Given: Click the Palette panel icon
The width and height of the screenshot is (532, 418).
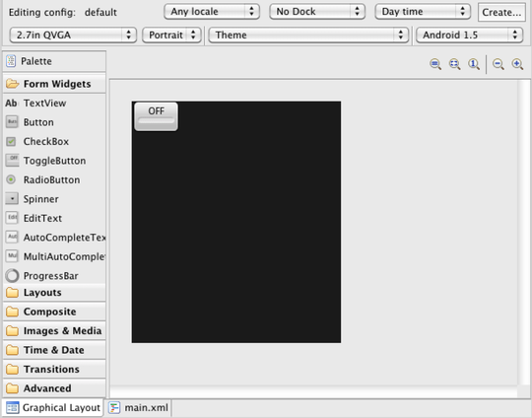Looking at the screenshot, I should pos(11,61).
